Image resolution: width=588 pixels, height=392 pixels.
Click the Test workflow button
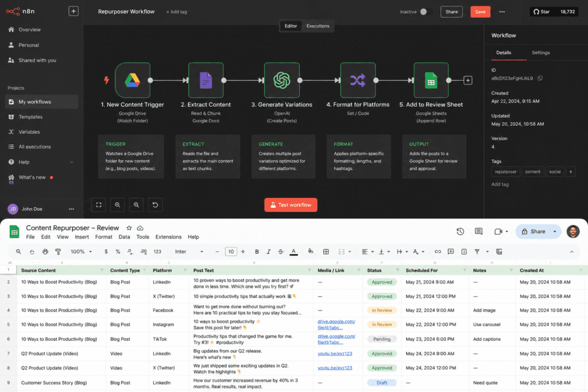[x=291, y=205]
